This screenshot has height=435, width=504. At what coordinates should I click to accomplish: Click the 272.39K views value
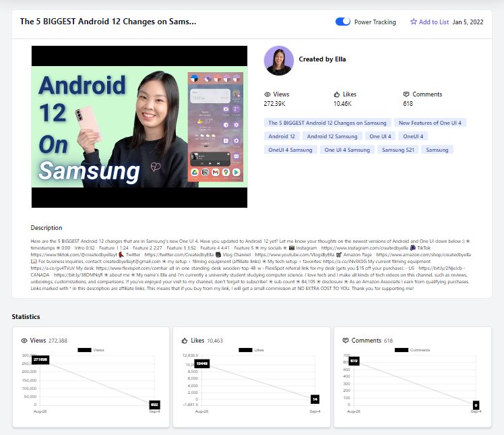coord(274,104)
